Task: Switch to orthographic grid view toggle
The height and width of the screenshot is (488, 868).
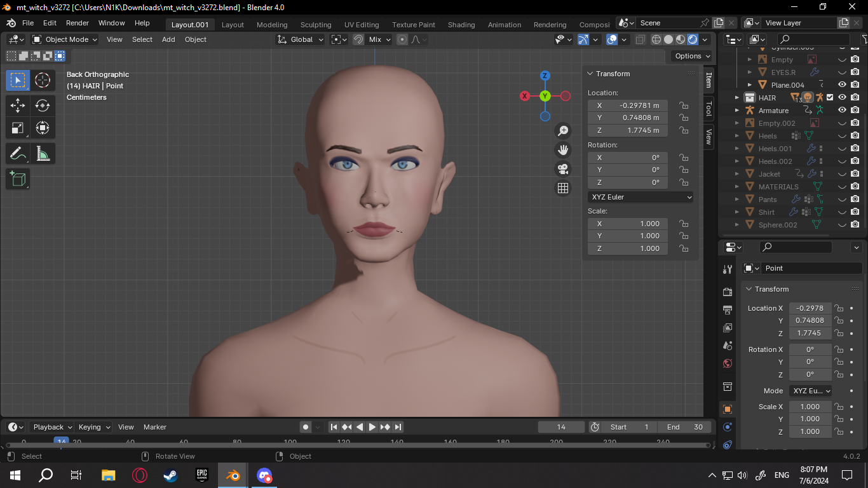Action: pos(562,188)
